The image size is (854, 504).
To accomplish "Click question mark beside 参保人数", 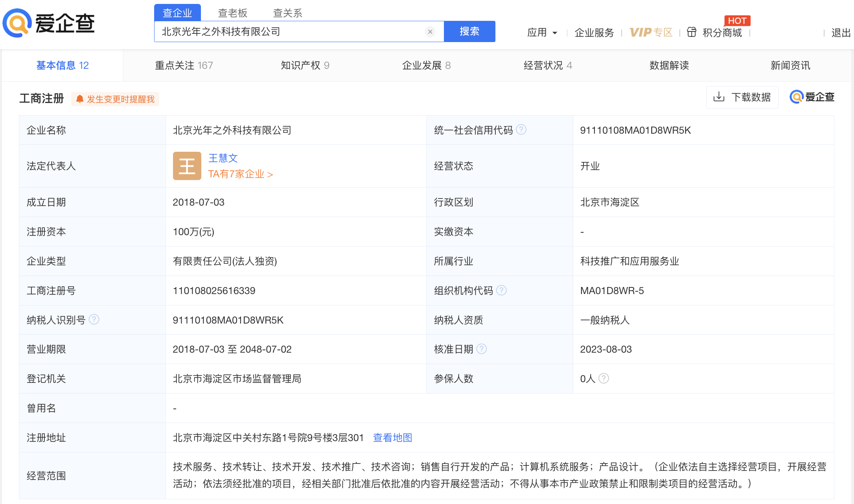I will 604,378.
